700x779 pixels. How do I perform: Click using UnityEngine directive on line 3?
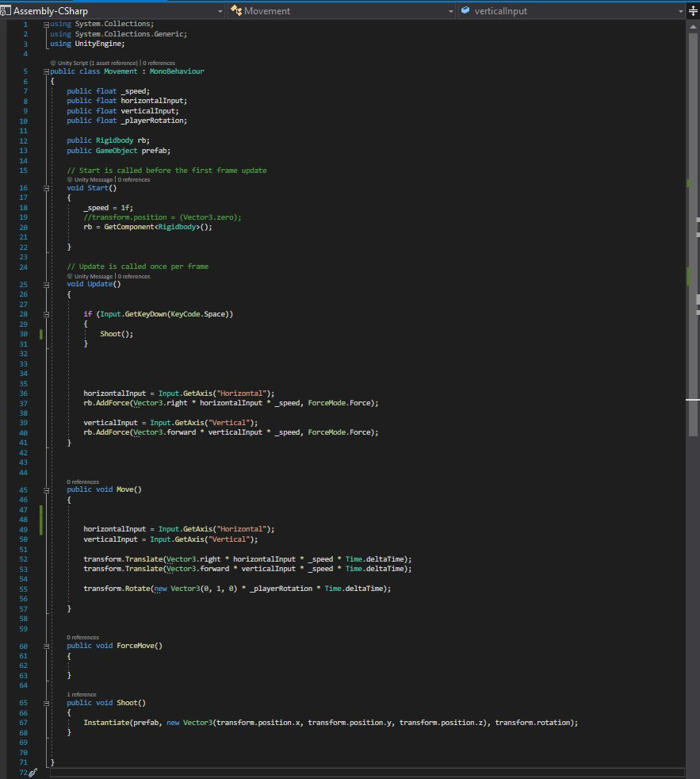(x=87, y=44)
